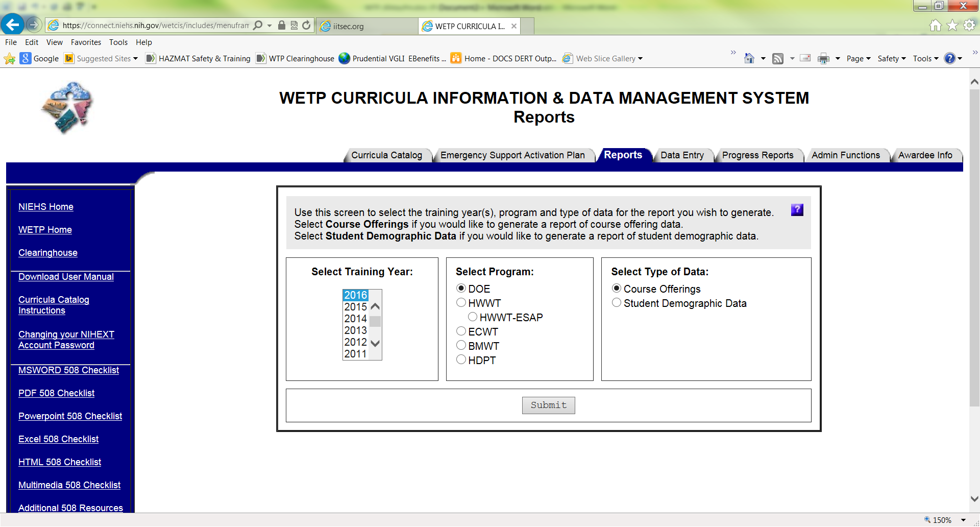Screen dimensions: 980x527
Task: Open the Download User Manual link
Action: pos(66,277)
